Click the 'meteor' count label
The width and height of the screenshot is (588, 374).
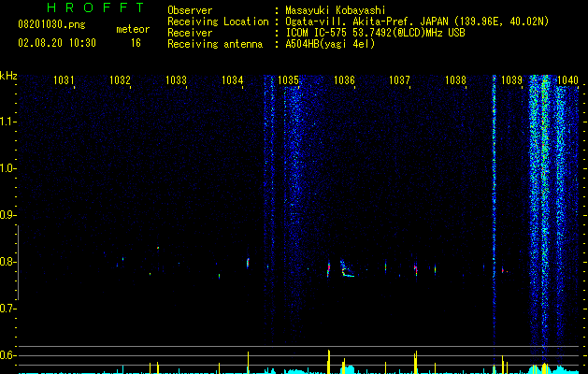(133, 29)
